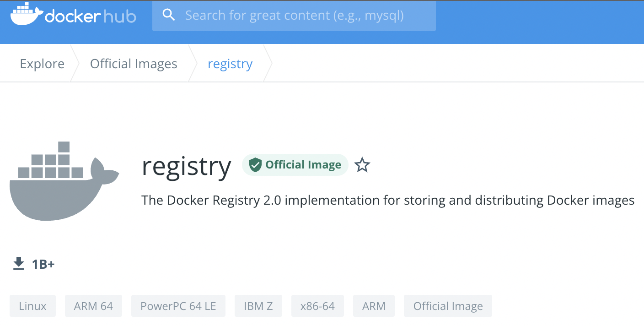Click the ARM tag chip
This screenshot has width=644, height=326.
[x=374, y=306]
